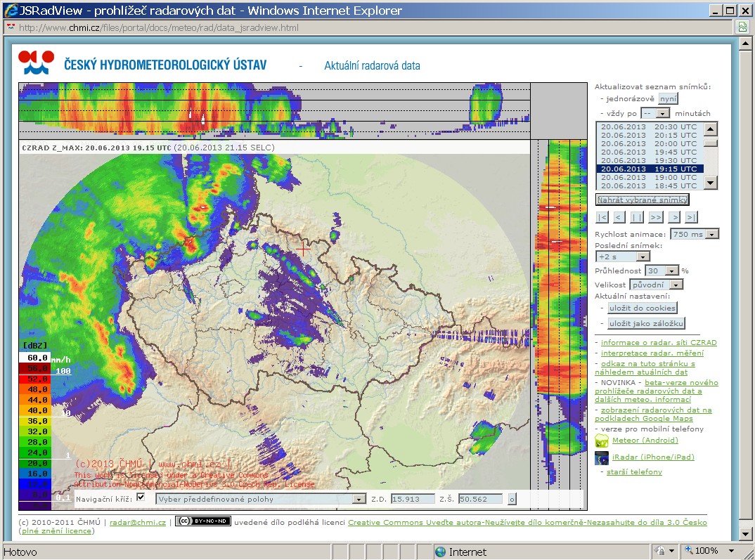Pause the radar animation
This screenshot has width=755, height=560.
click(637, 217)
